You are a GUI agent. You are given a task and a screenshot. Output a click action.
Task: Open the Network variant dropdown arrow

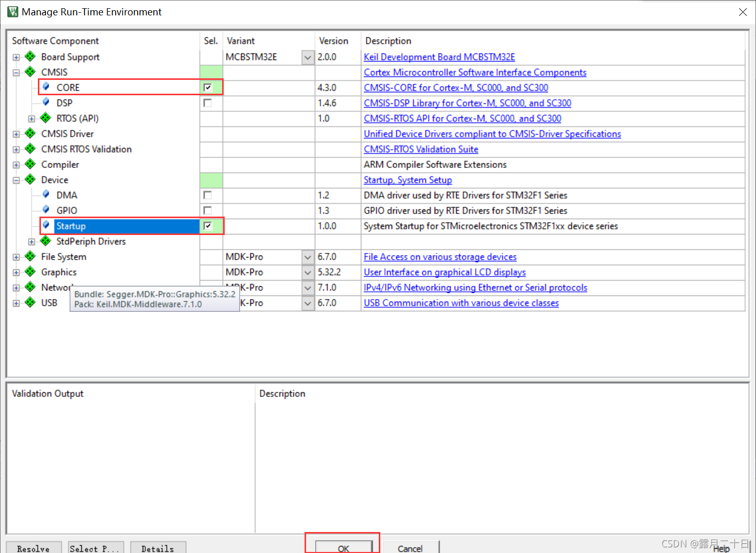click(308, 288)
